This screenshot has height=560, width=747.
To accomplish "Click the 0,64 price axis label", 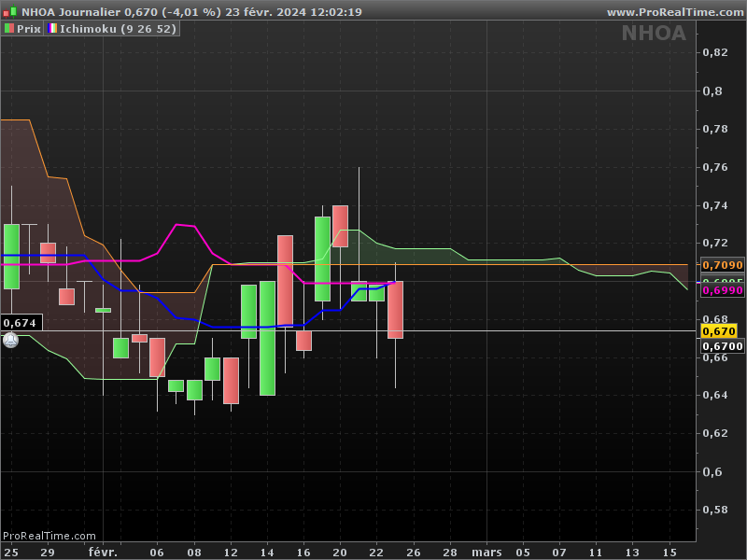I will (x=715, y=395).
